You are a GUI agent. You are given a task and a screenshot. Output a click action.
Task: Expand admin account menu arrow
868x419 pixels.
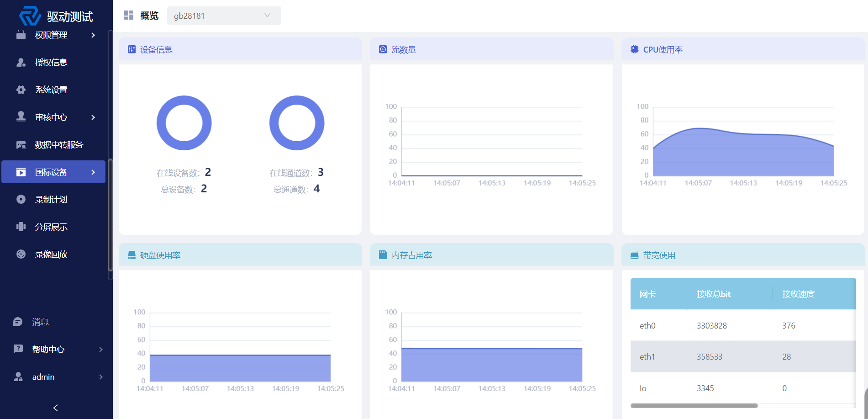101,377
